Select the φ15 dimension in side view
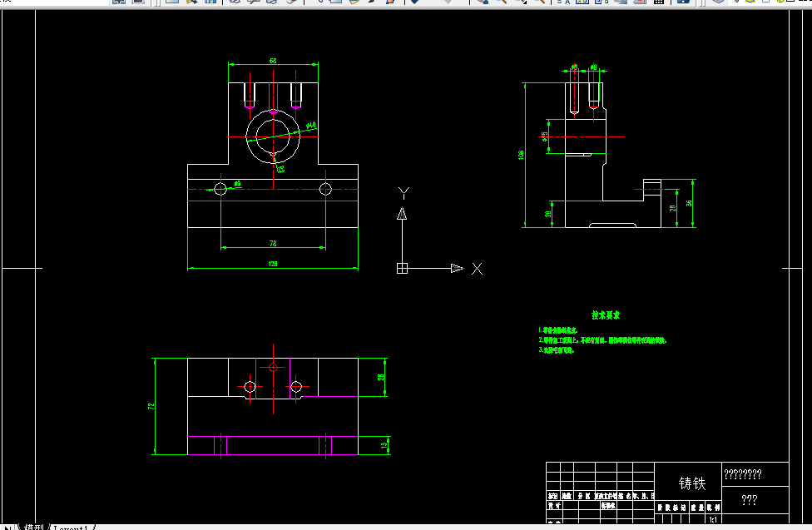 (x=545, y=136)
